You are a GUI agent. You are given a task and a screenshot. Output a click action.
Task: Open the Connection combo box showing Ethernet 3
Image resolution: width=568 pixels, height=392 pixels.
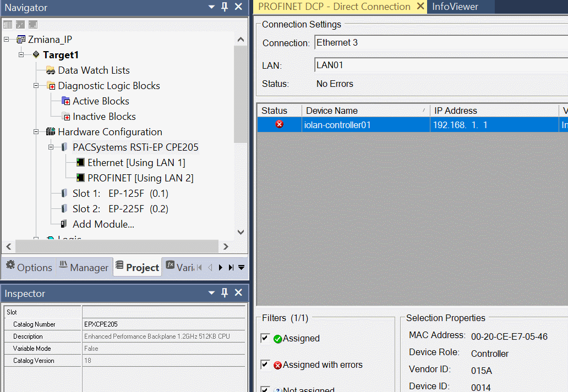tap(441, 43)
